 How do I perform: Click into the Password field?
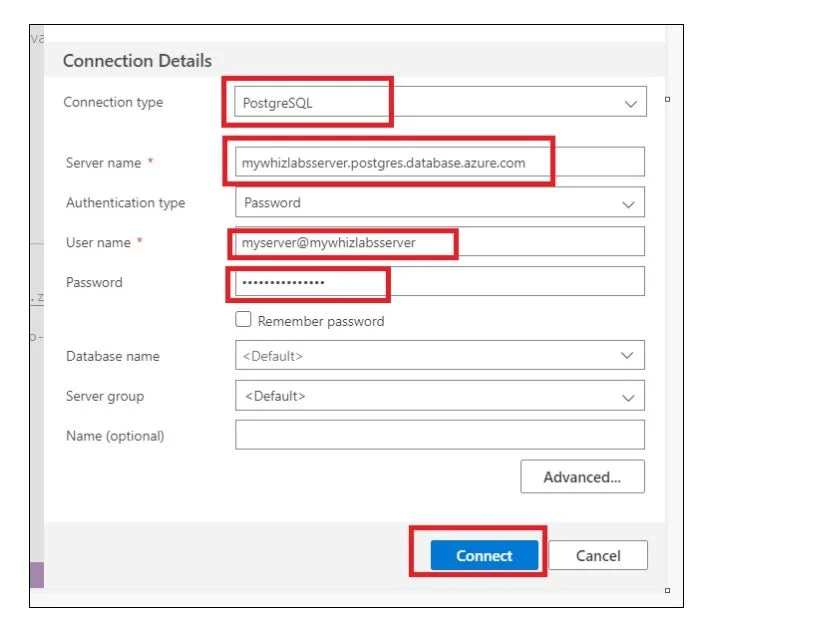[x=439, y=281]
